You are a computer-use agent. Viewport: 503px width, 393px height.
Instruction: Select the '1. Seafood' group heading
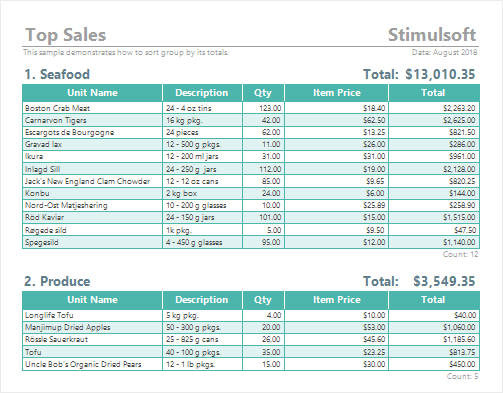(x=57, y=74)
